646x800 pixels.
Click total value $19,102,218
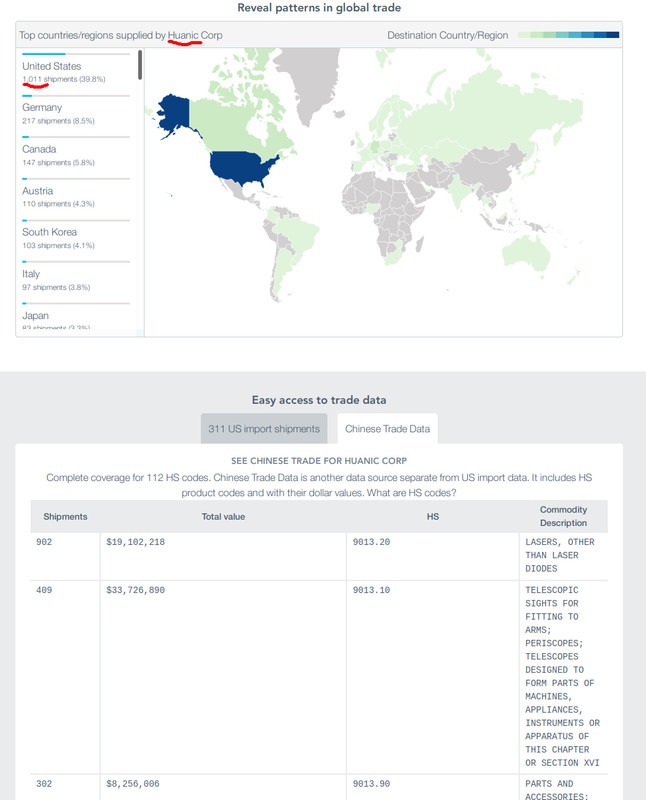135,542
